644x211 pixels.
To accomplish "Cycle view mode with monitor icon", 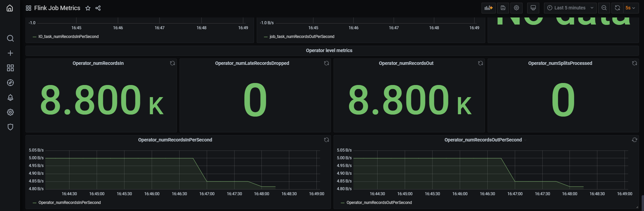I will click(533, 8).
